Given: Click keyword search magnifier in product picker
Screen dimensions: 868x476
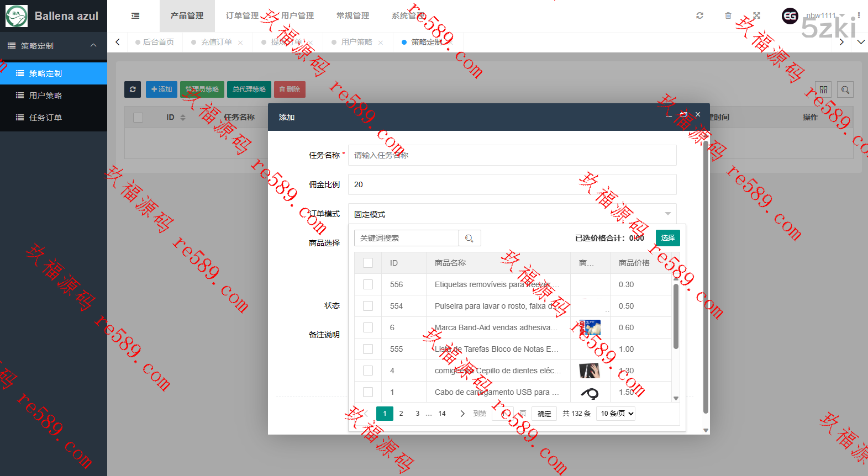Looking at the screenshot, I should 470,238.
